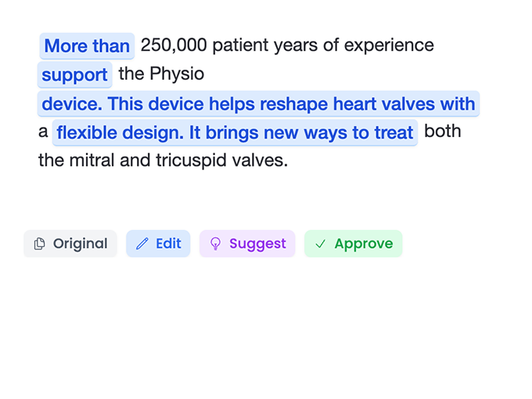Click the word 'valves.' ending the paragraph

point(259,160)
